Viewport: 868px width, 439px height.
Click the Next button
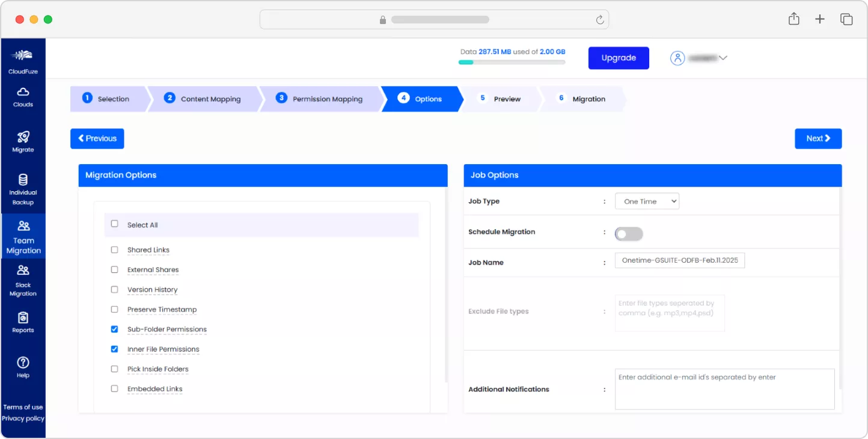point(818,138)
